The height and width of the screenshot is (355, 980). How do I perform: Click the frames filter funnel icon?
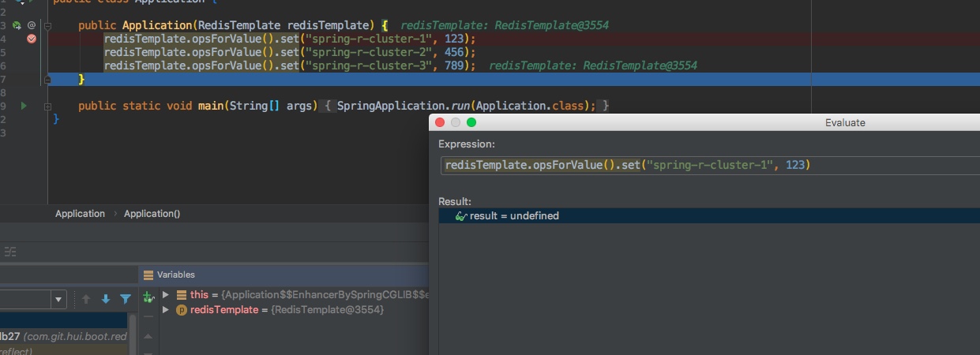click(125, 299)
